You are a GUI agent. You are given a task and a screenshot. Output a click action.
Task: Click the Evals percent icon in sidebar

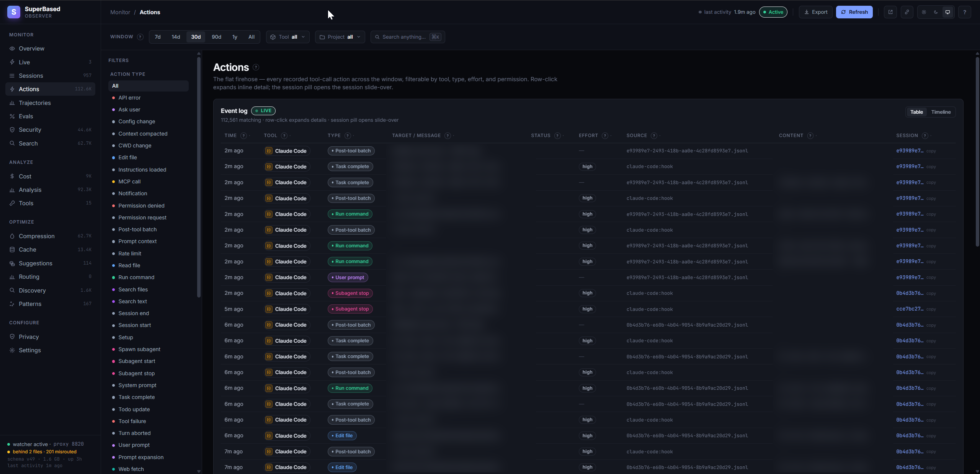pos(12,116)
